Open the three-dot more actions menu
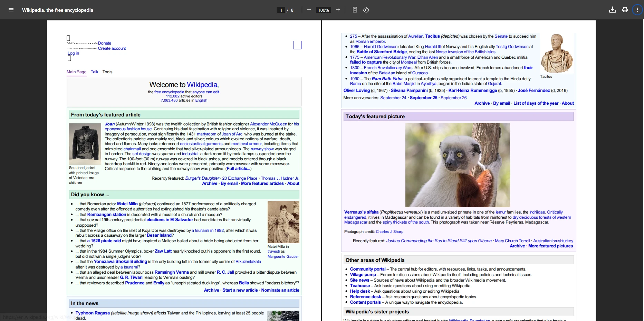644x321 pixels. (637, 10)
